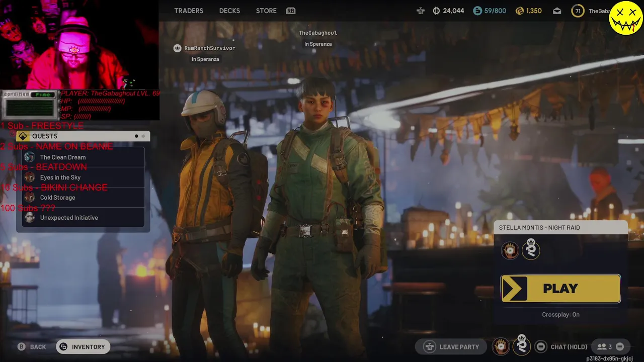Open The Clean Dream quest
This screenshot has width=644, height=362.
[84, 157]
